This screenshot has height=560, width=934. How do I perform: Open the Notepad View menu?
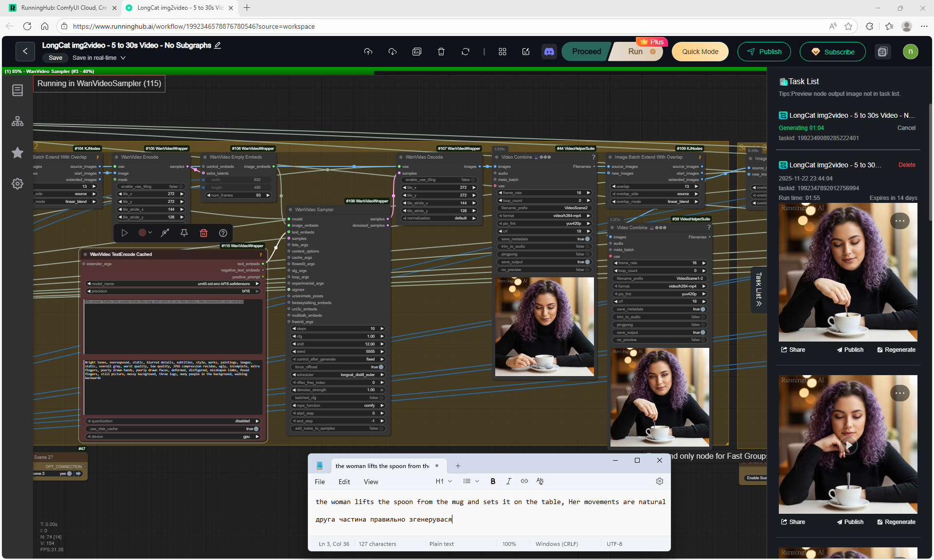371,482
